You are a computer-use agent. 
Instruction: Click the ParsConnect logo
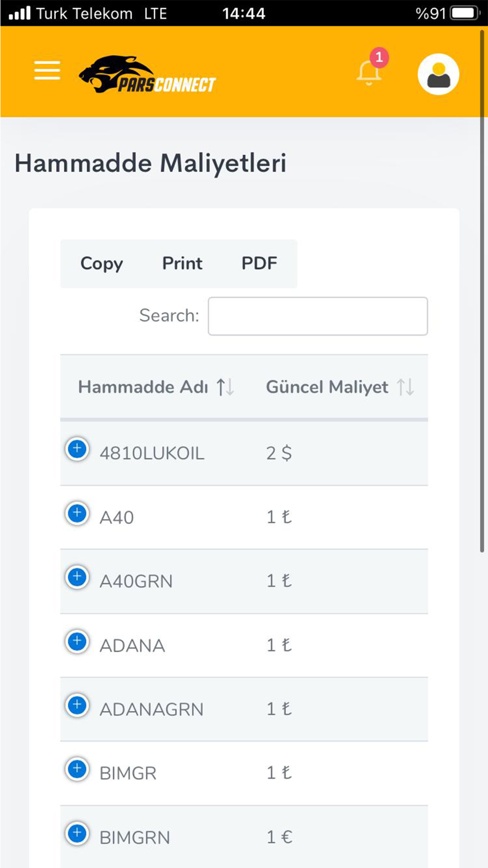pyautogui.click(x=147, y=74)
